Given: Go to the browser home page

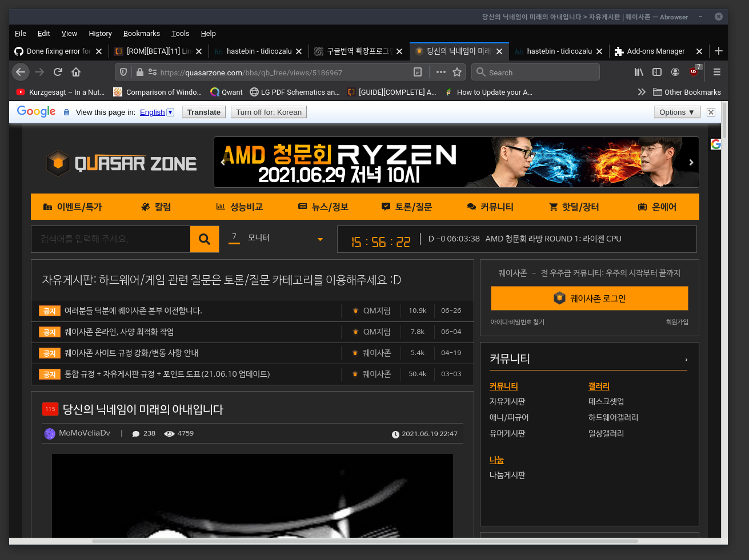Looking at the screenshot, I should [x=76, y=72].
